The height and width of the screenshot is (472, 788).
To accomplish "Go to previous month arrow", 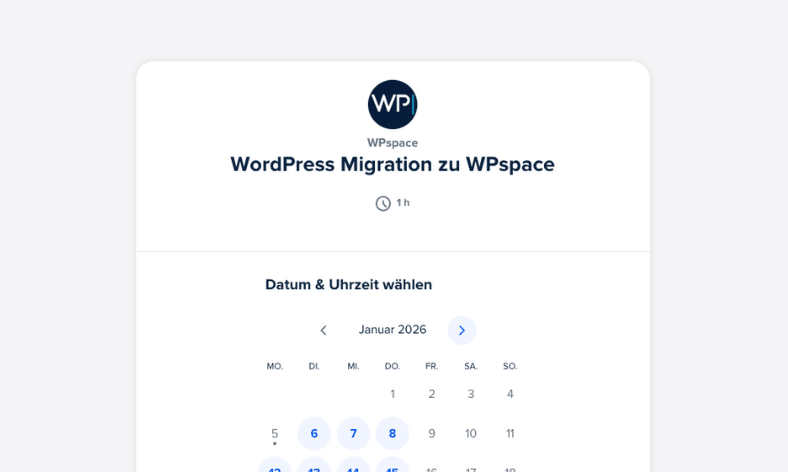I will (x=323, y=330).
